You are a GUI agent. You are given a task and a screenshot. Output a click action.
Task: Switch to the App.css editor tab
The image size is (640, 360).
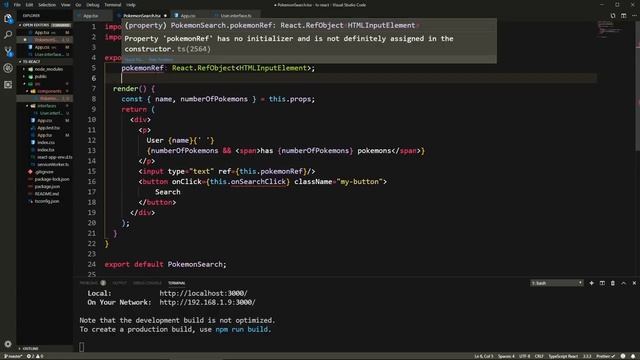click(190, 16)
